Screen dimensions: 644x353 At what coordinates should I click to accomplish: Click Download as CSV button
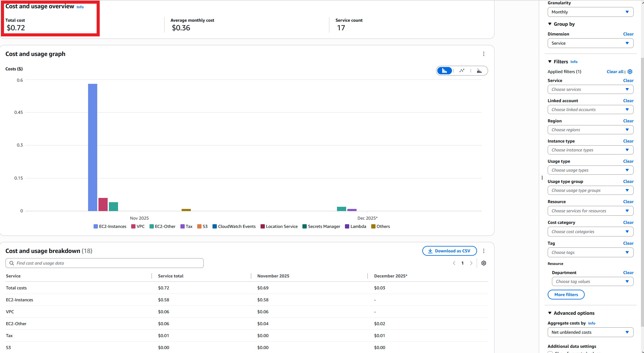pos(449,251)
